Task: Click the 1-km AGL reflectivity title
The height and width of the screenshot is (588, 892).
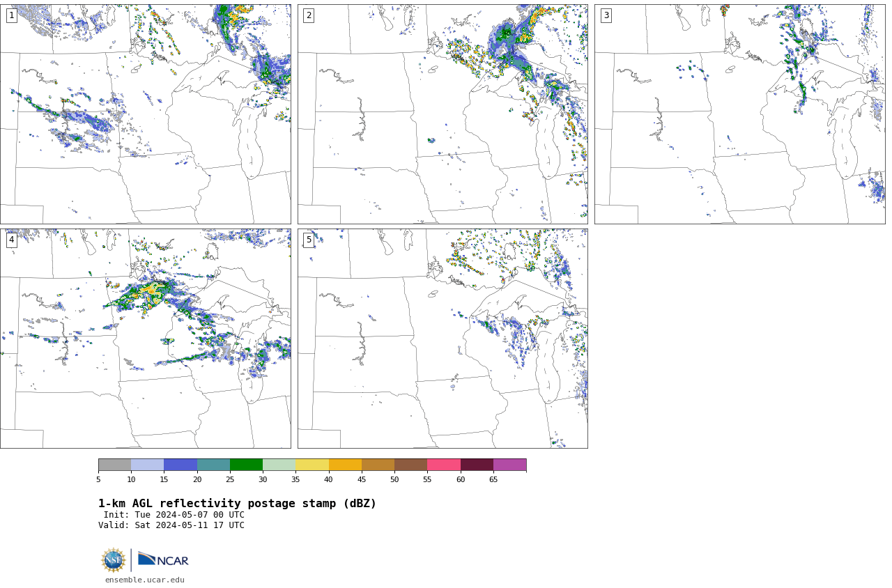Action: (237, 504)
